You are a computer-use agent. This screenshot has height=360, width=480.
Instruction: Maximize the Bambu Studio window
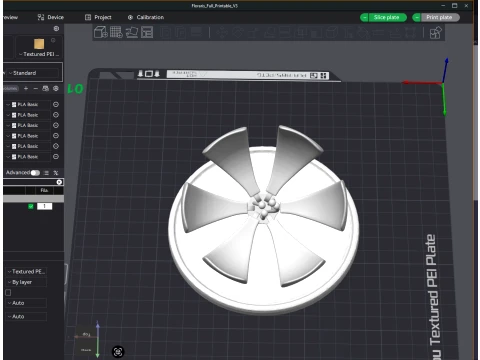(x=454, y=6)
